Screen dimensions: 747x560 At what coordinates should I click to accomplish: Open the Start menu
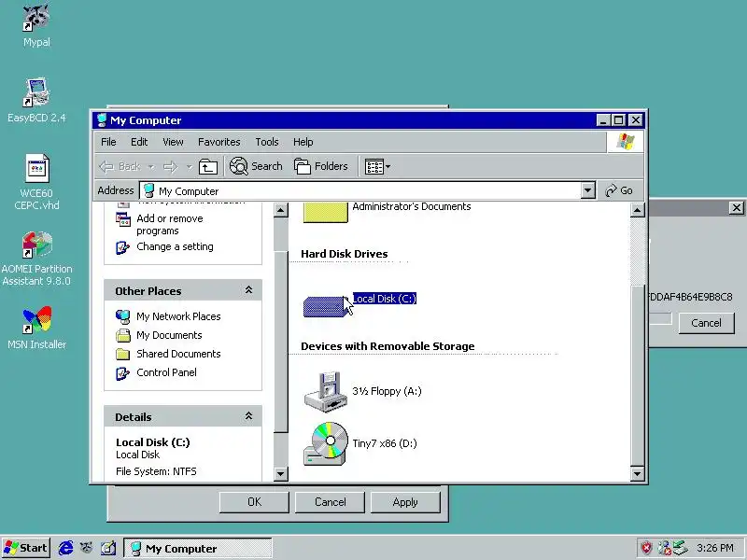(26, 548)
